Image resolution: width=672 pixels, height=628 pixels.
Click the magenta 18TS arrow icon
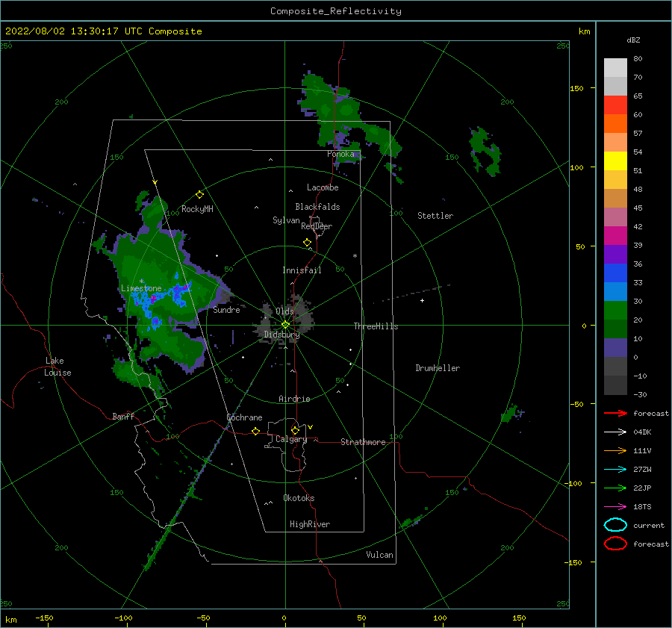[x=615, y=507]
